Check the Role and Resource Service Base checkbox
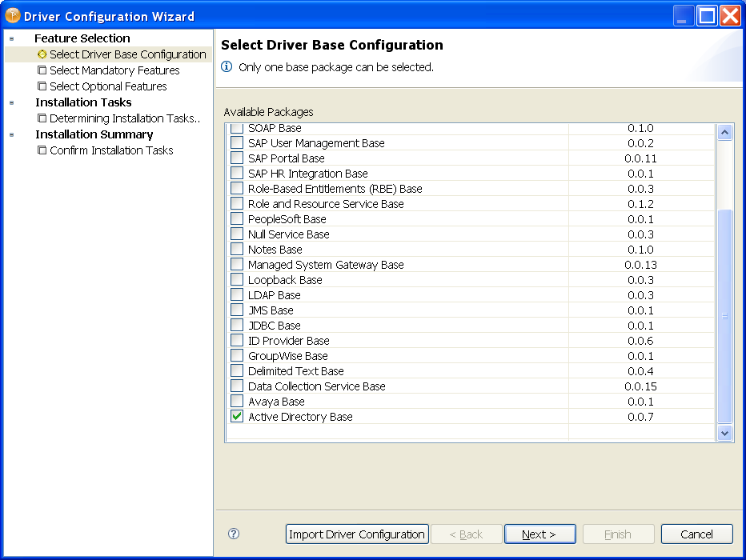 coord(237,204)
